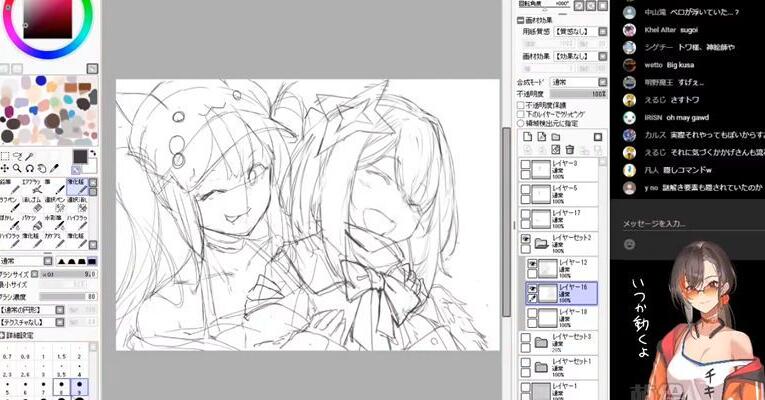
Task: Click the canvas vertical scrollbar thumb
Action: 506,222
